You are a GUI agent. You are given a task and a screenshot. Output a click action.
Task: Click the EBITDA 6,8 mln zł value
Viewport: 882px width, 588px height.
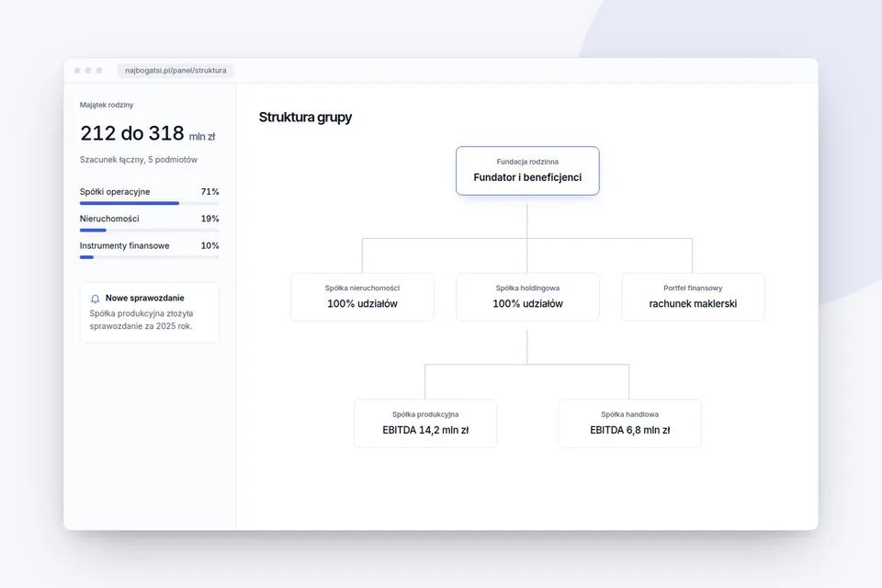[x=630, y=430]
